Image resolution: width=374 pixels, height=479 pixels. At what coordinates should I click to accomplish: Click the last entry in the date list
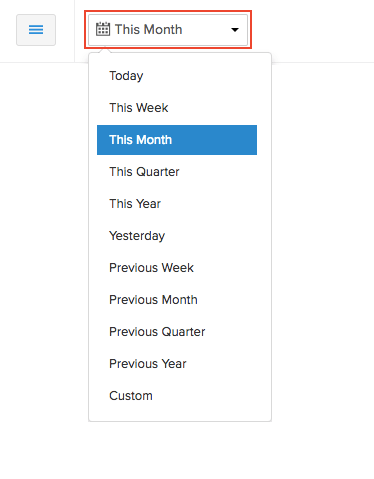point(177,396)
